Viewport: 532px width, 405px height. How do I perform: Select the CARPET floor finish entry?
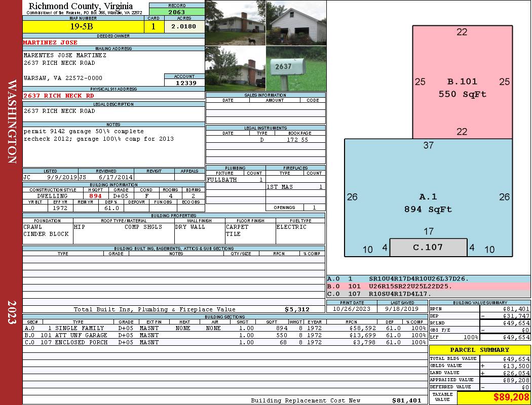point(237,227)
